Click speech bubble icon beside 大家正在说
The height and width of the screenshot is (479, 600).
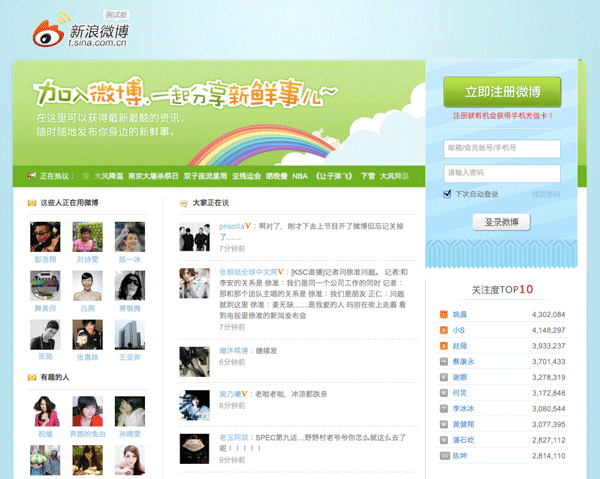tap(184, 203)
